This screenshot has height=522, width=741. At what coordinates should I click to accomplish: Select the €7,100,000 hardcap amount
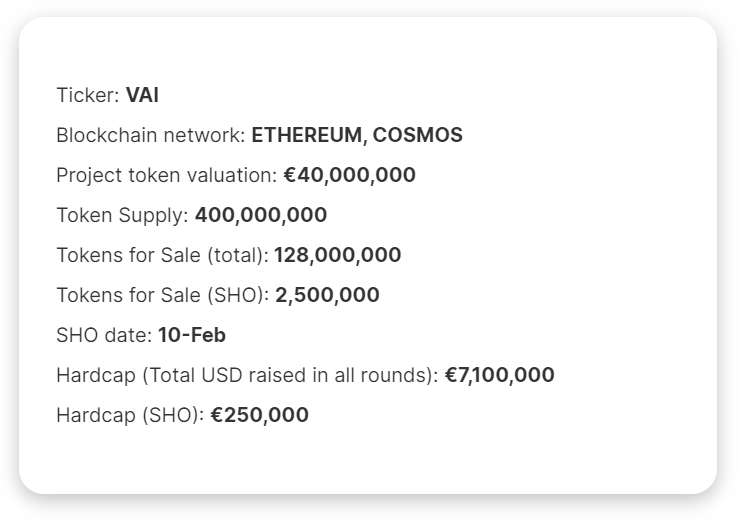(x=500, y=375)
